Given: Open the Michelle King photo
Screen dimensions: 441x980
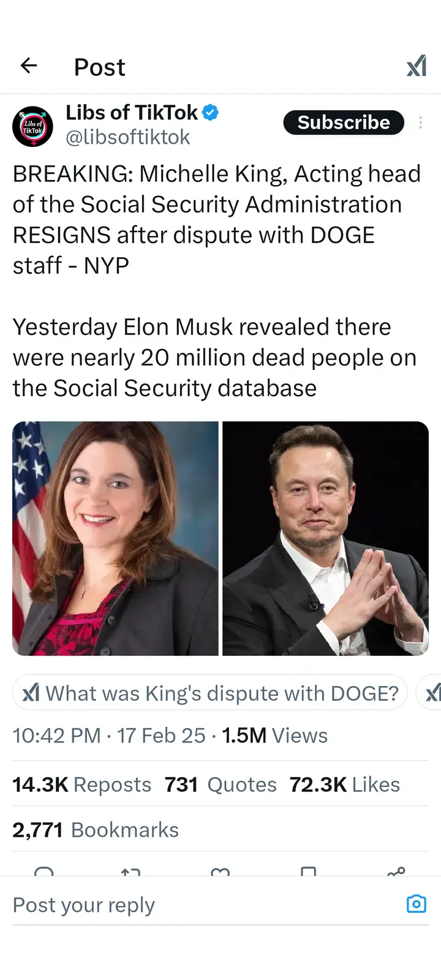Looking at the screenshot, I should 115,538.
